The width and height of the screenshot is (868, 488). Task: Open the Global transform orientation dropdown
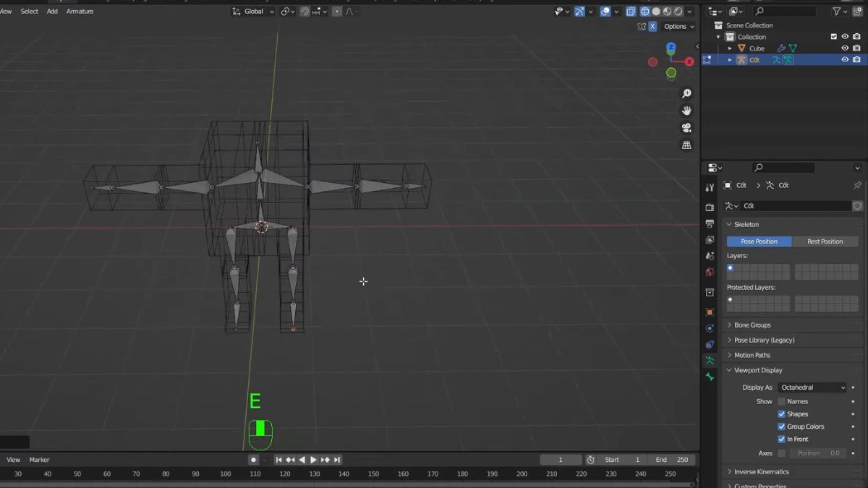click(254, 12)
